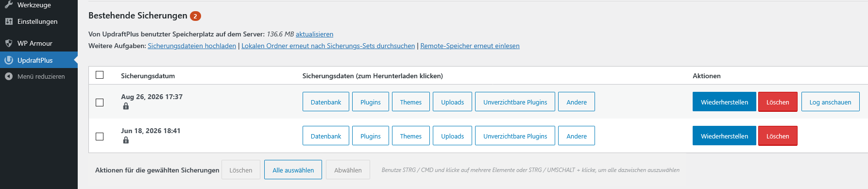
Task: Click the WP Armour shield icon
Action: click(9, 43)
